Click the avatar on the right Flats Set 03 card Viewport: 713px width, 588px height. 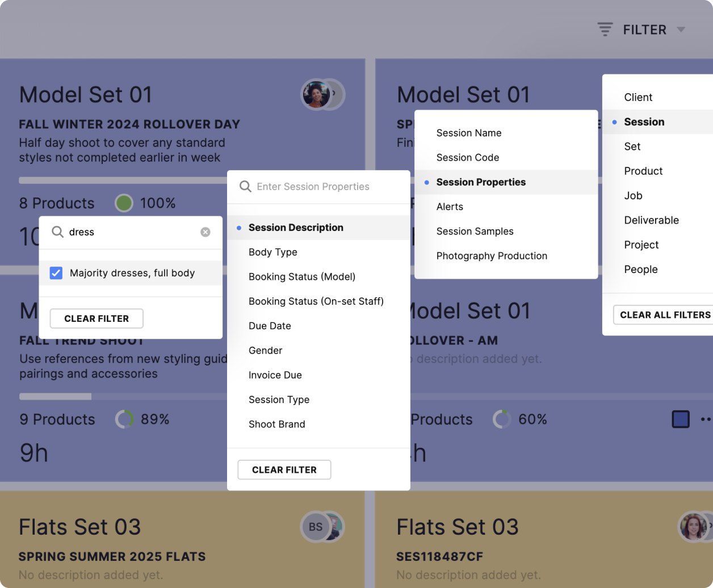pos(693,527)
